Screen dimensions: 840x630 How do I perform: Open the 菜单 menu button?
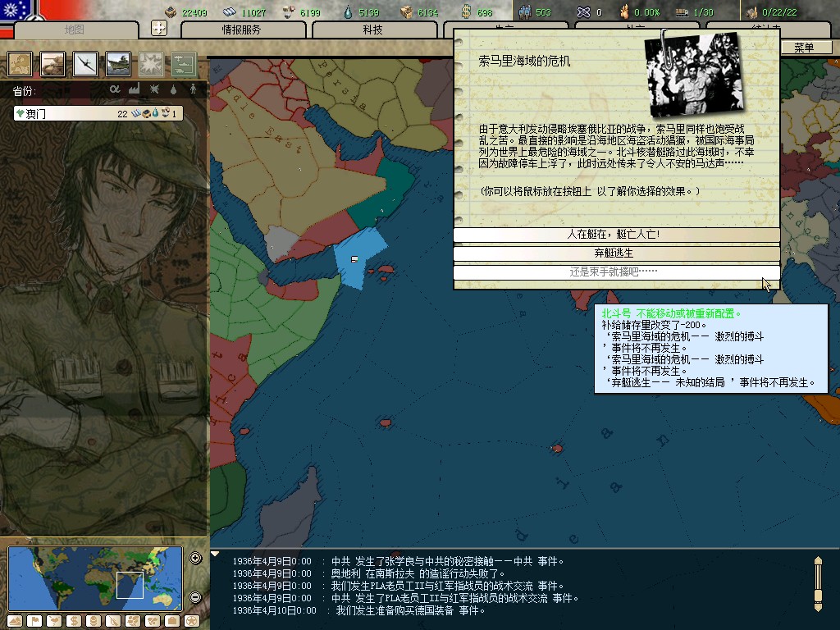pyautogui.click(x=806, y=48)
